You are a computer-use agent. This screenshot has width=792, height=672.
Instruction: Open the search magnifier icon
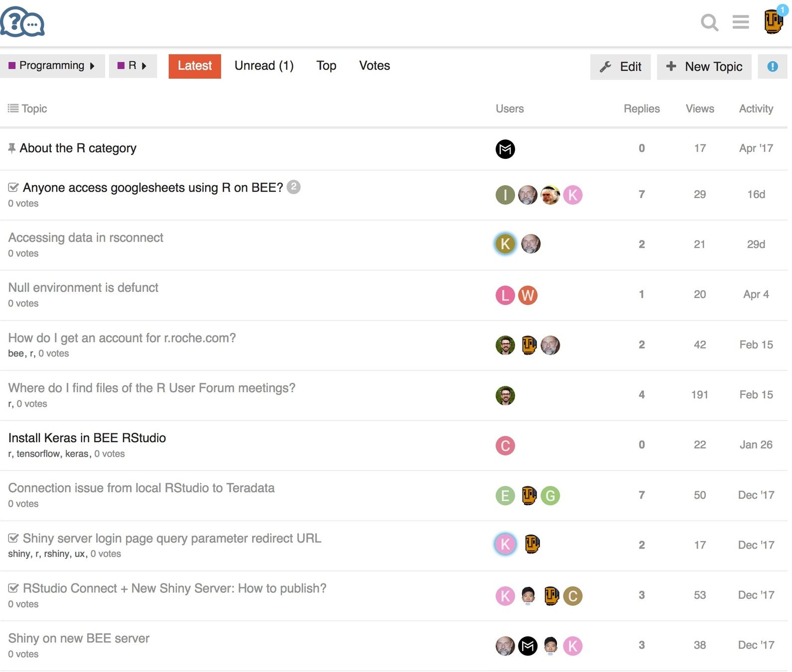tap(709, 22)
